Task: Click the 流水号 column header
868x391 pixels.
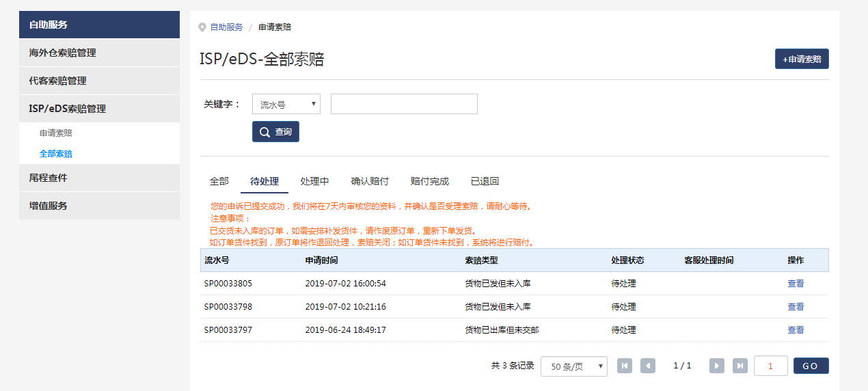Action: pyautogui.click(x=217, y=260)
